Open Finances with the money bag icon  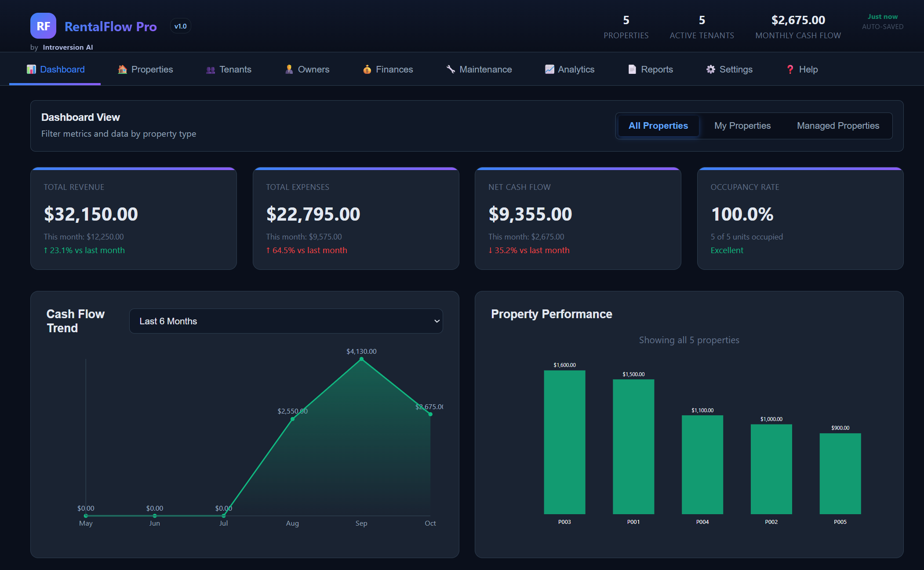click(x=367, y=69)
